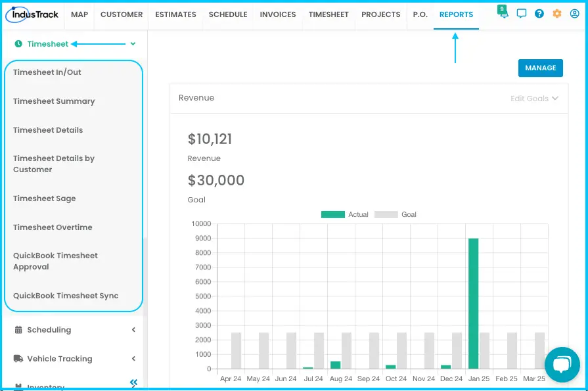Open QuickBook Timesheet Approval report

[55, 261]
